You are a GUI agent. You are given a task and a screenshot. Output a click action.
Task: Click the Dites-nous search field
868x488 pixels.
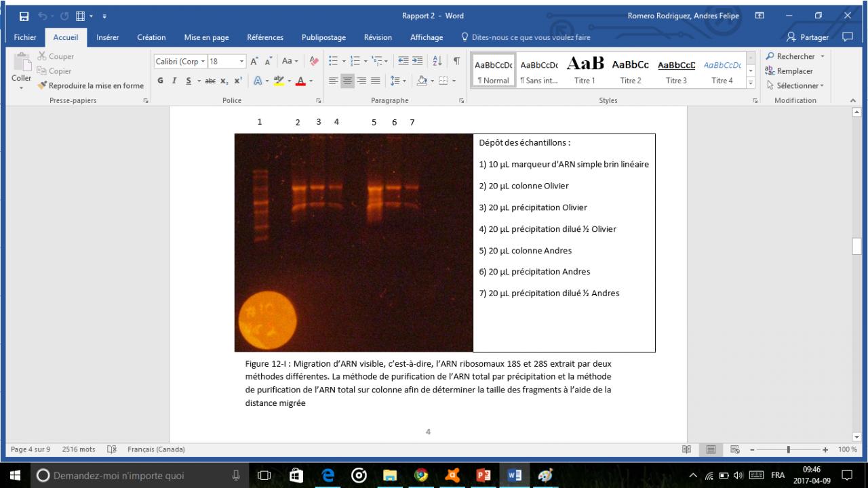[526, 38]
